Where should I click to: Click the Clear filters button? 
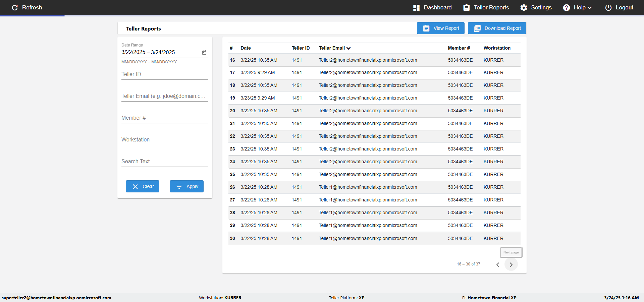pos(143,186)
